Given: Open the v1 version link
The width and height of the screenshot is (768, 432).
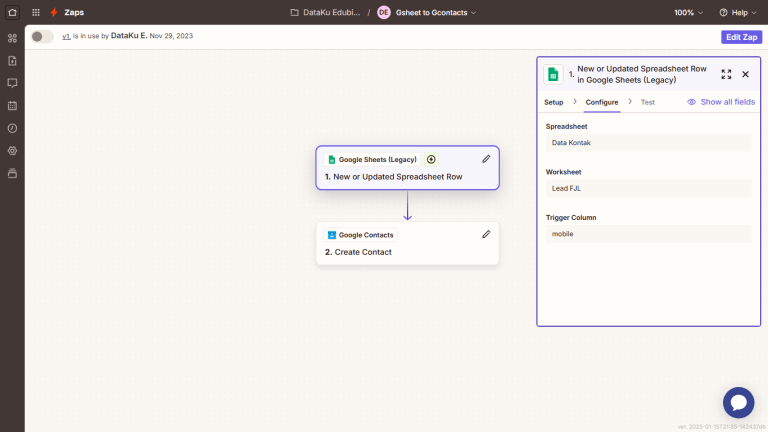Looking at the screenshot, I should [x=66, y=36].
